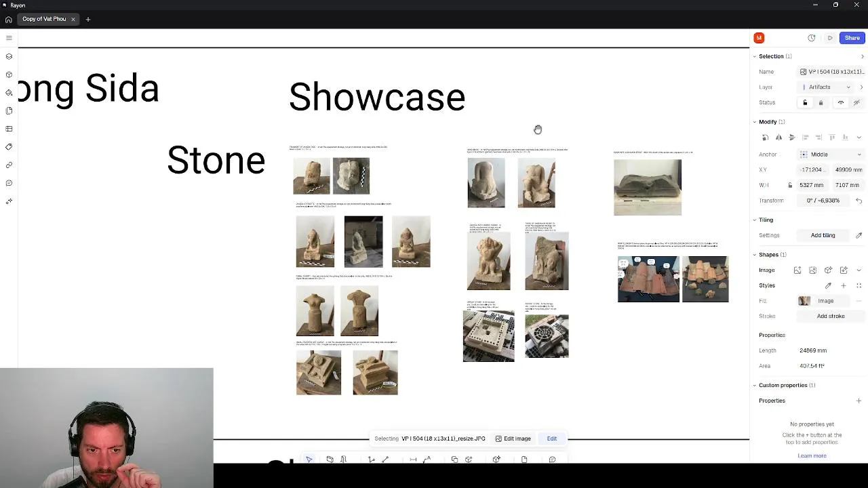Choose the dimension measure tool in bottom toolbar

pyautogui.click(x=413, y=460)
